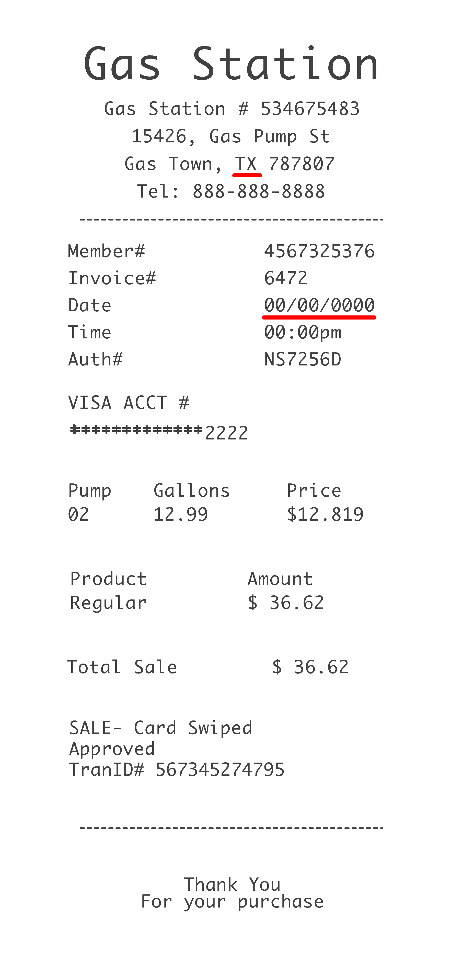Click the masked card number ending in 2222
The image size is (463, 980).
pos(159,432)
